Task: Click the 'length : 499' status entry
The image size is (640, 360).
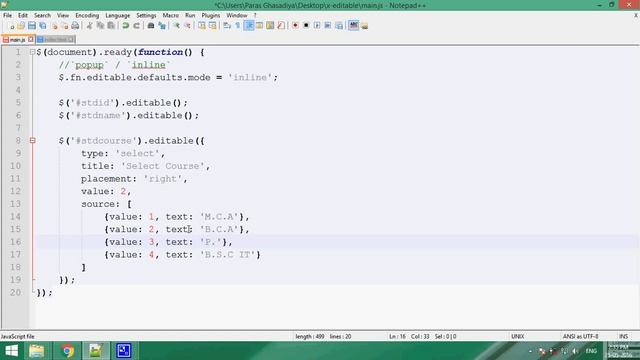Action: click(310, 336)
